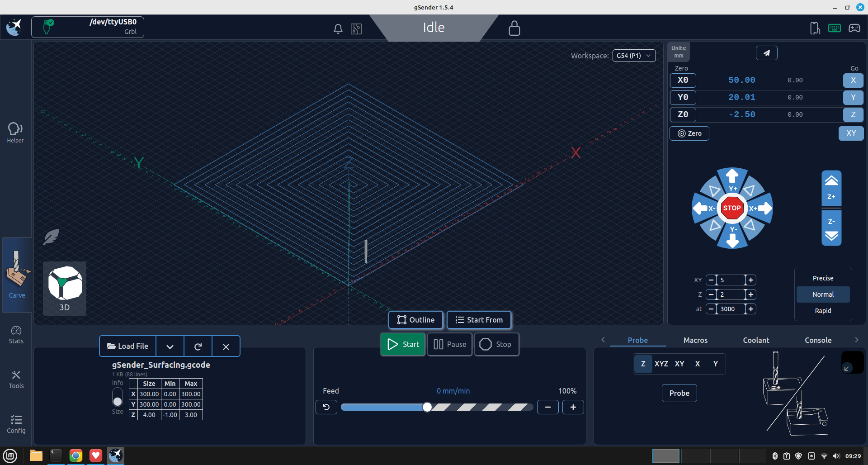Show next widget tabs with right chevron
The width and height of the screenshot is (868, 465).
pyautogui.click(x=856, y=340)
